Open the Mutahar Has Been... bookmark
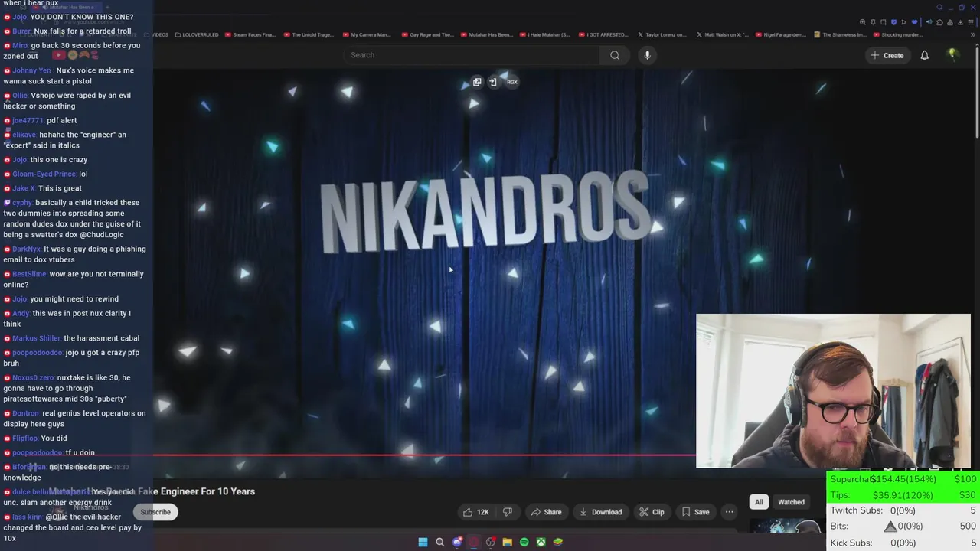This screenshot has height=551, width=980. click(485, 35)
